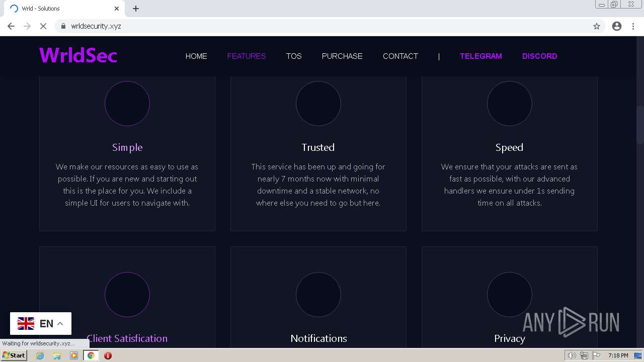The height and width of the screenshot is (362, 644).
Task: Click the Speed feature circle icon
Action: click(510, 104)
